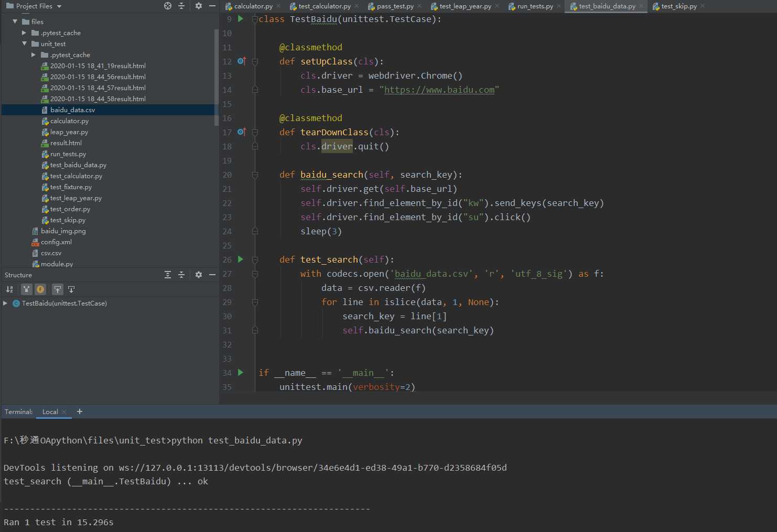Collapse the files folder

tap(15, 21)
